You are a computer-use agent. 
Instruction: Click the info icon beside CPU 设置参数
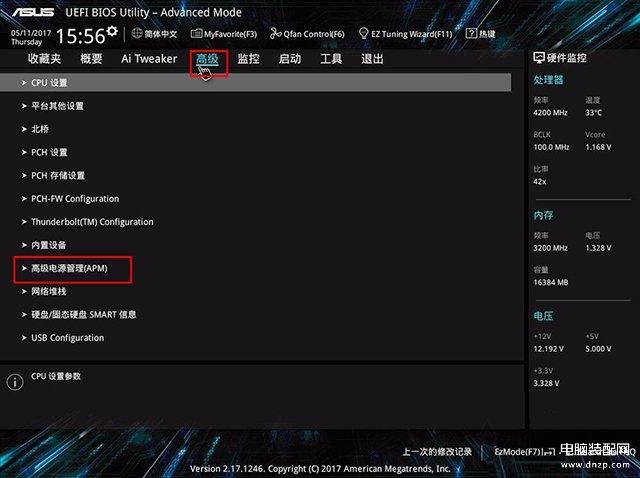(x=15, y=382)
